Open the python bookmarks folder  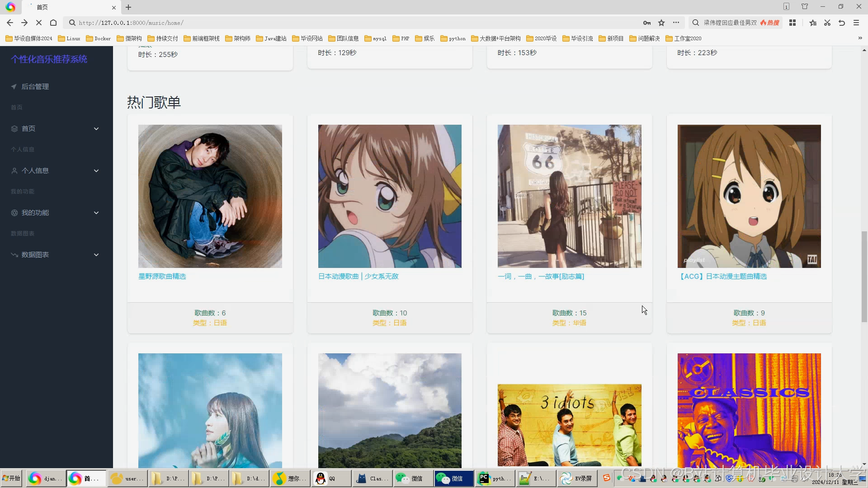(x=453, y=38)
